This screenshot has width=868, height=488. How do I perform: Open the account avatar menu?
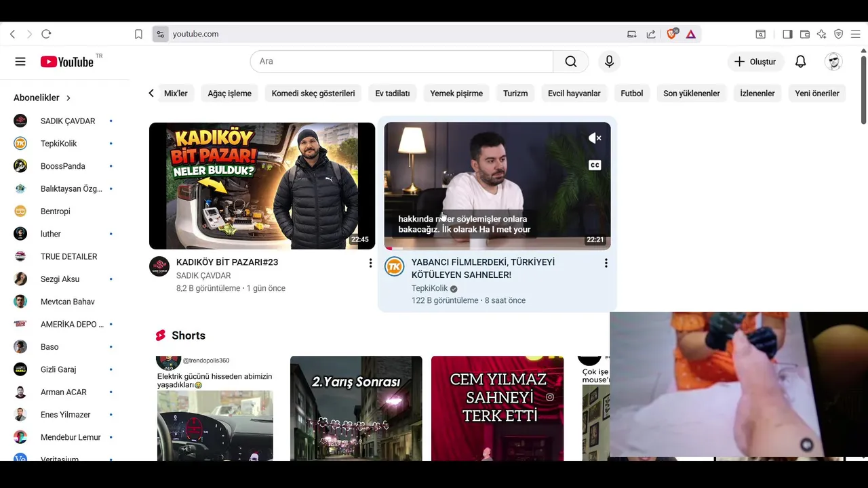click(x=833, y=62)
